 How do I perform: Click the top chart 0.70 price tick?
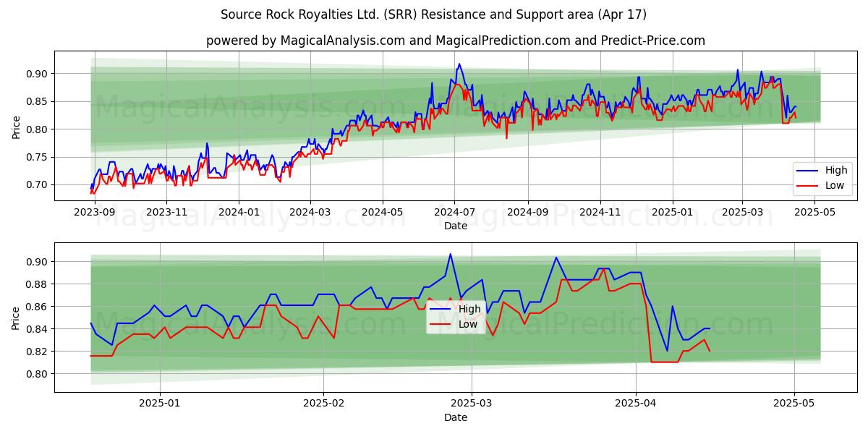coord(38,185)
